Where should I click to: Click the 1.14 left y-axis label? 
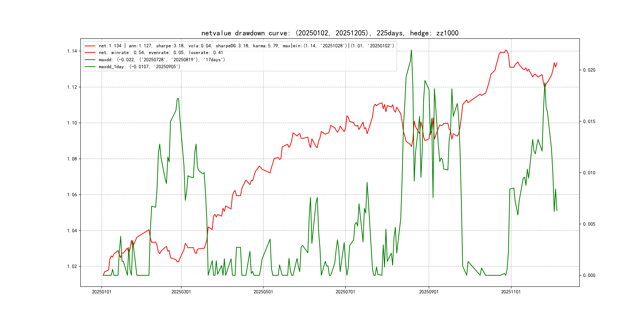pos(72,51)
